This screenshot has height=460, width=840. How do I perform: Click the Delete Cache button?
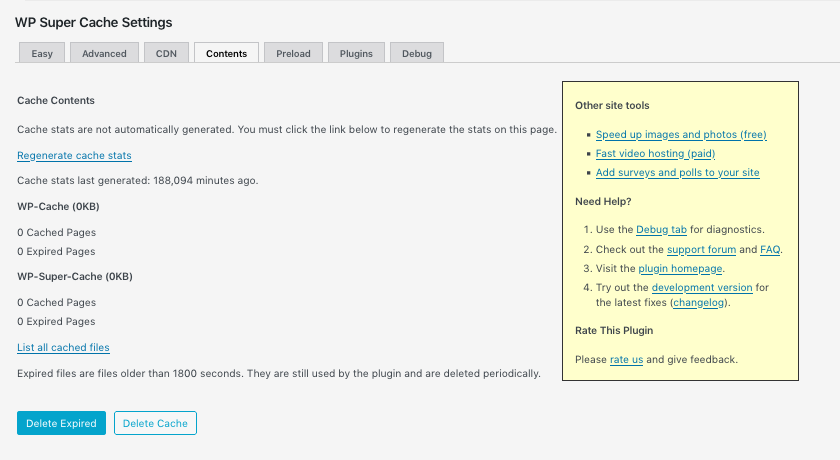click(x=155, y=423)
